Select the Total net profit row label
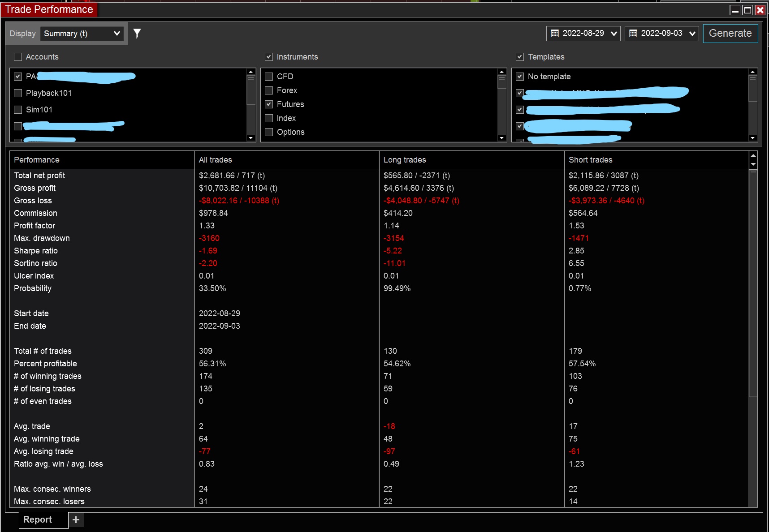The width and height of the screenshot is (769, 532). (x=39, y=176)
